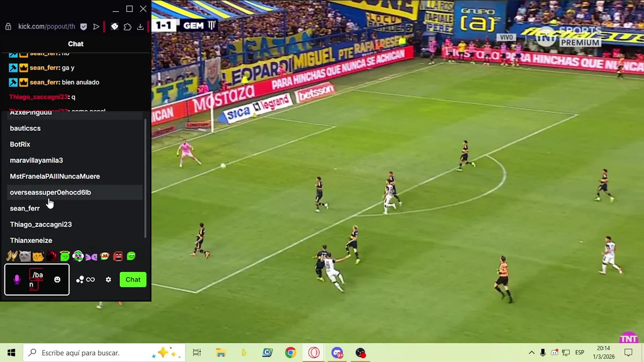The width and height of the screenshot is (644, 362).
Task: Open the white cube extension icon
Action: point(115,27)
